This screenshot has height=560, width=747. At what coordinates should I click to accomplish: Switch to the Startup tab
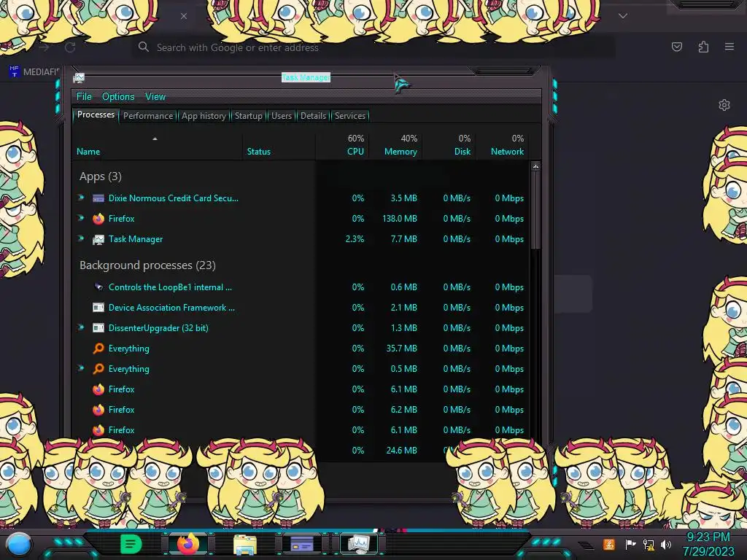[x=248, y=116]
